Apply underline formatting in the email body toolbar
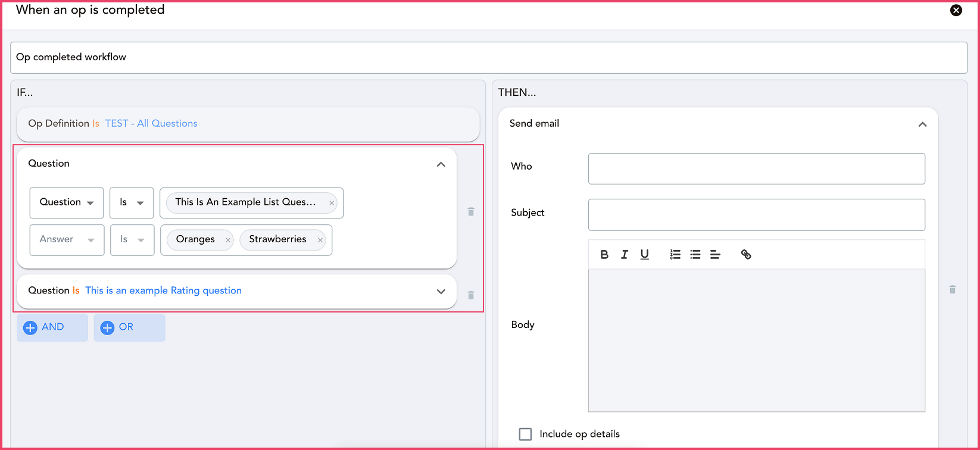Viewport: 980px width, 450px height. [644, 255]
